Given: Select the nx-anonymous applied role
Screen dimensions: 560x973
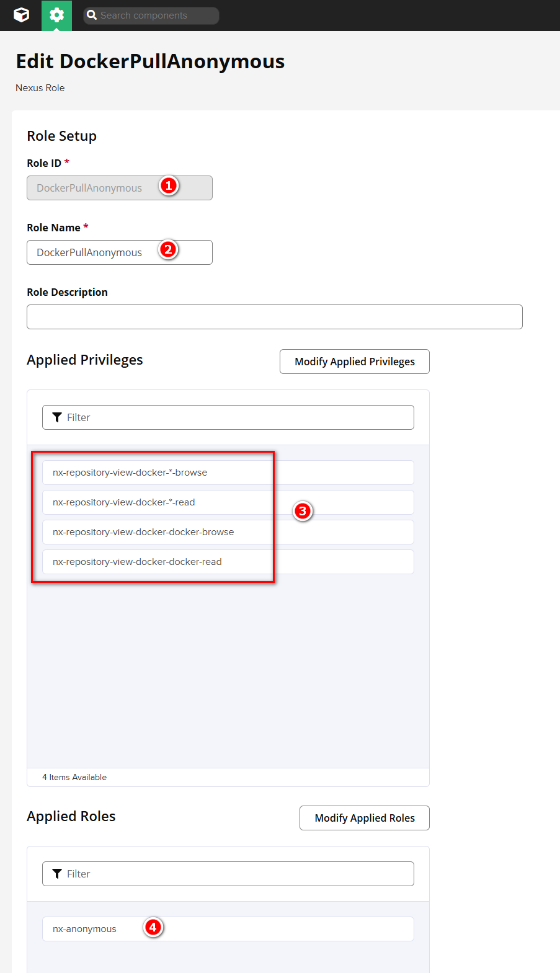Looking at the screenshot, I should 85,929.
